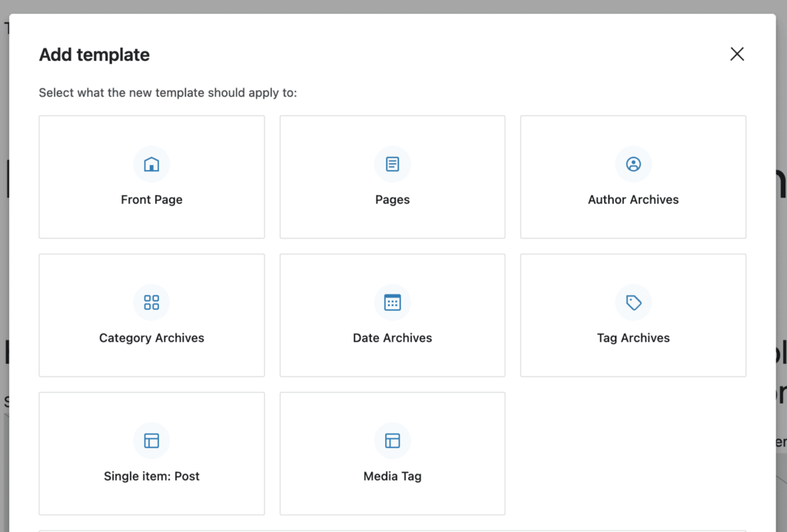Select the Category Archives label
787x532 pixels.
point(151,338)
